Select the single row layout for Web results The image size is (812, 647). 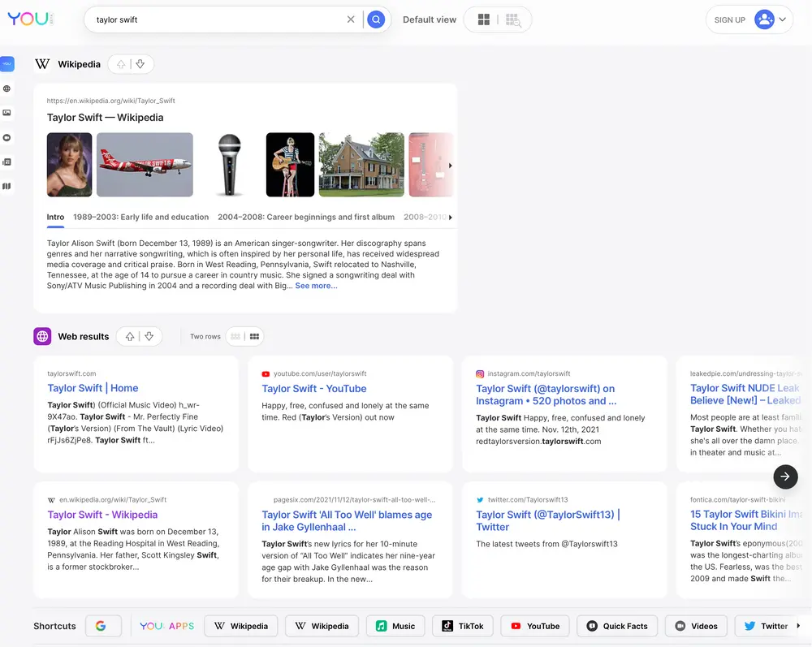236,336
